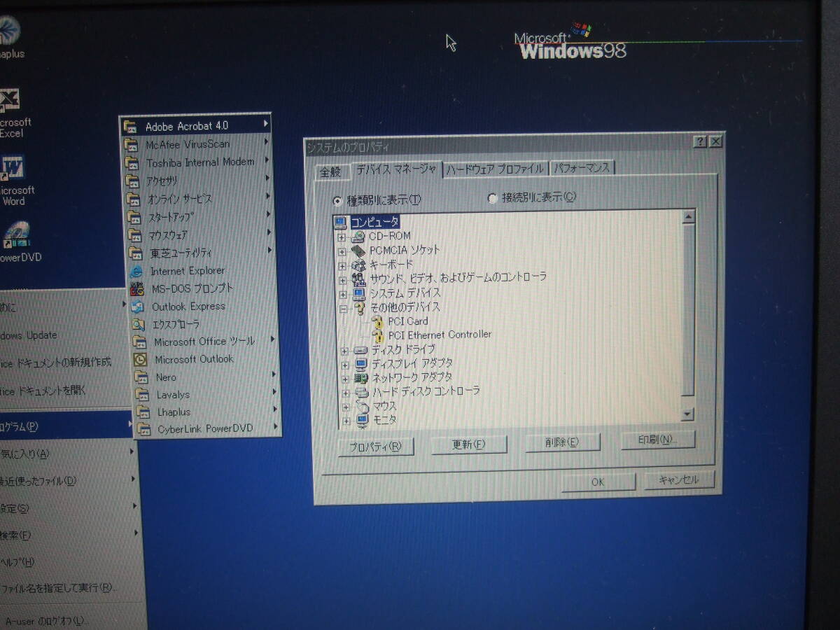Expand the CD-ROM tree node
Screen dimensions: 840x630
pos(342,237)
